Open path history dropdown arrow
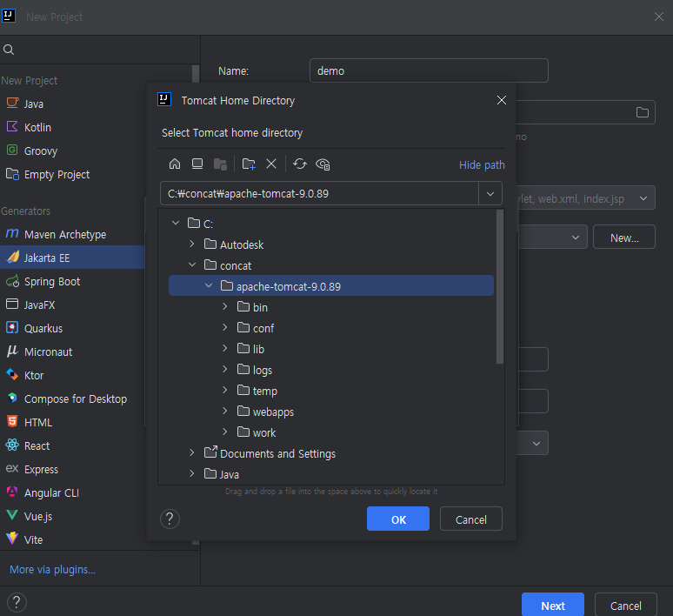 (490, 194)
